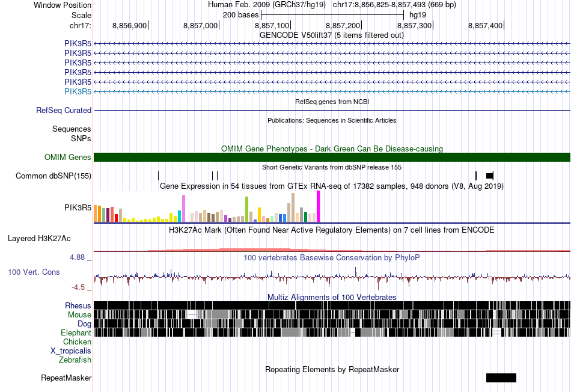Screen dimensions: 571x392
Task: Click the RepeatMasker track label
Action: tap(66, 378)
